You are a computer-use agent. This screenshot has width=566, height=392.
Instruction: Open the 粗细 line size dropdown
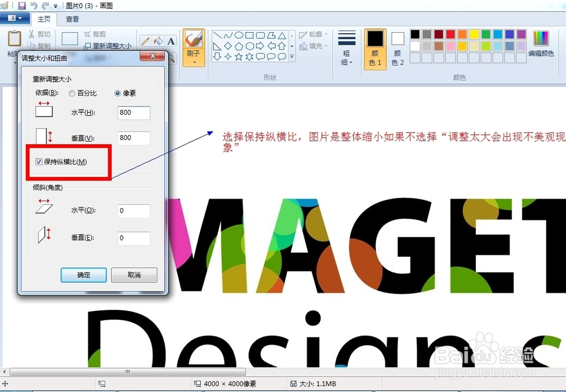(x=346, y=48)
